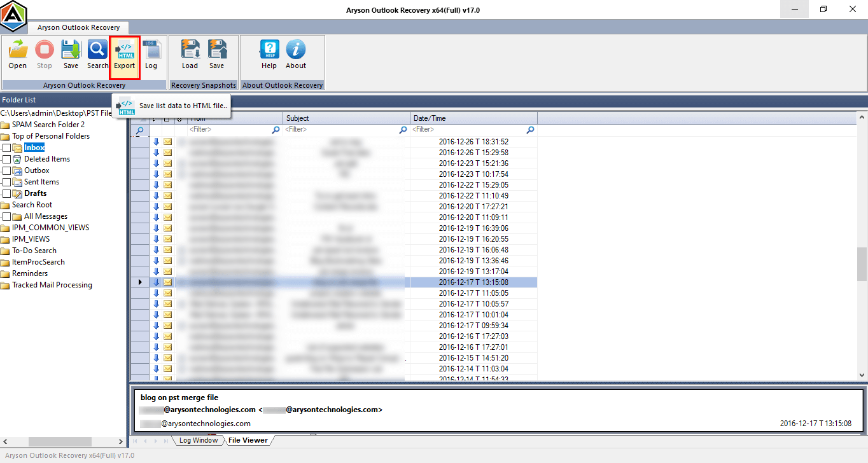This screenshot has height=463, width=868.
Task: Select the Reminders folder
Action: pos(30,273)
